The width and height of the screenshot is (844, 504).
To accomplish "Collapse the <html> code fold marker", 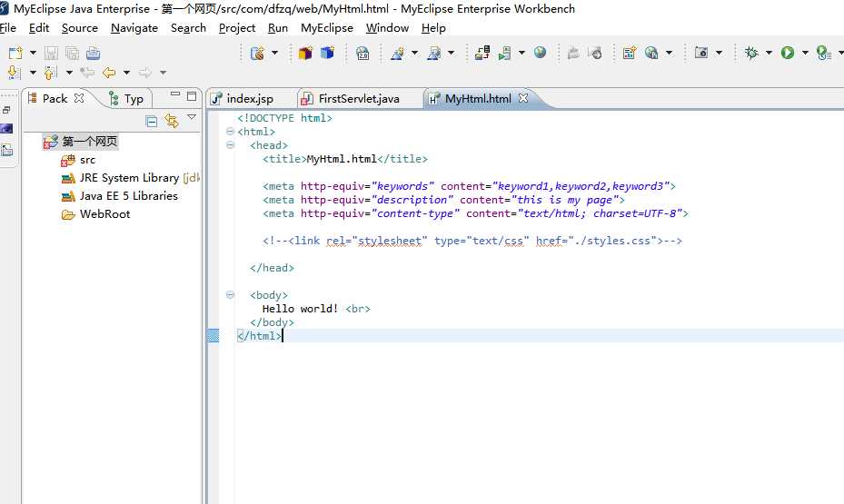I will (231, 132).
